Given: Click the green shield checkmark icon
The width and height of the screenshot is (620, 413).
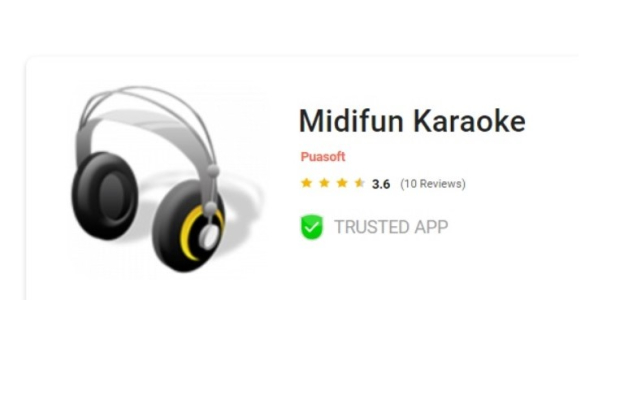Looking at the screenshot, I should pos(312,227).
